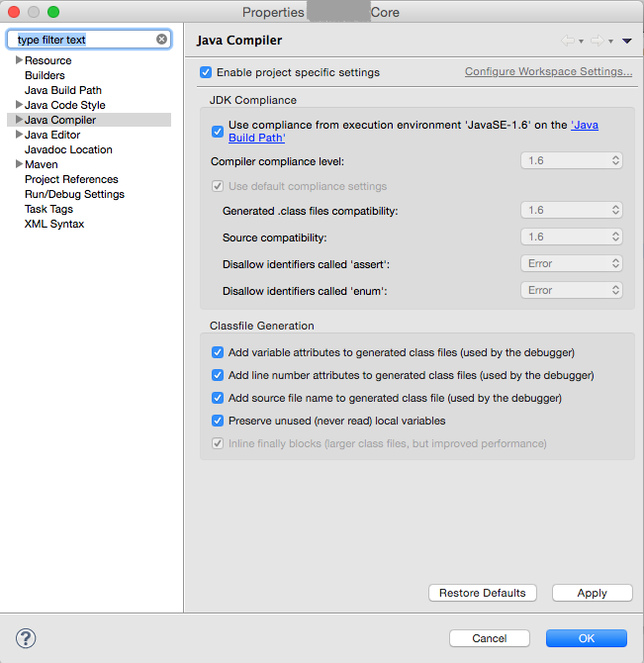Clear the filter text with the X icon

[x=161, y=40]
